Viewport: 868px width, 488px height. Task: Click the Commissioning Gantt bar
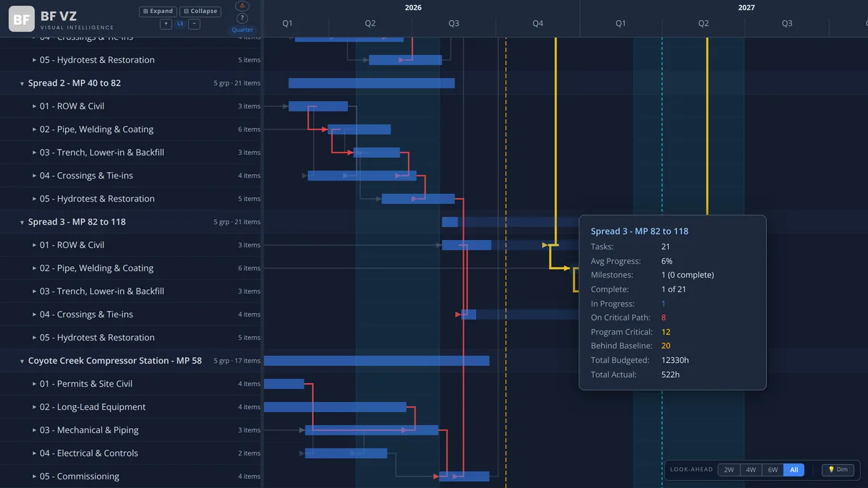(x=464, y=476)
